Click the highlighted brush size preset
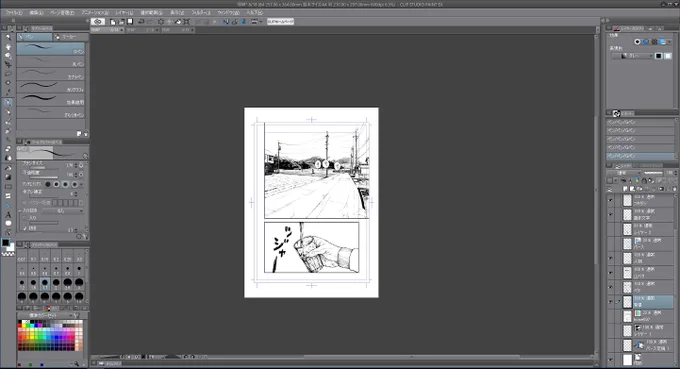The width and height of the screenshot is (680, 369). pos(45,284)
